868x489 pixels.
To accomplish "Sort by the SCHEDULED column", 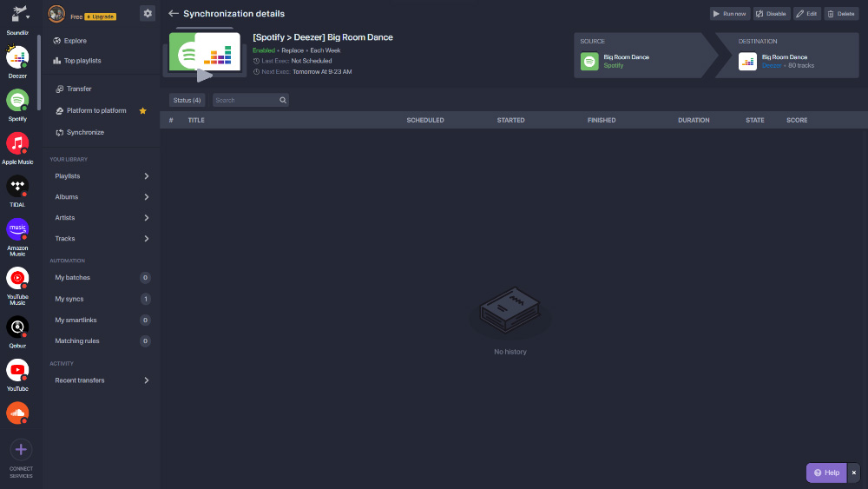I will click(425, 120).
